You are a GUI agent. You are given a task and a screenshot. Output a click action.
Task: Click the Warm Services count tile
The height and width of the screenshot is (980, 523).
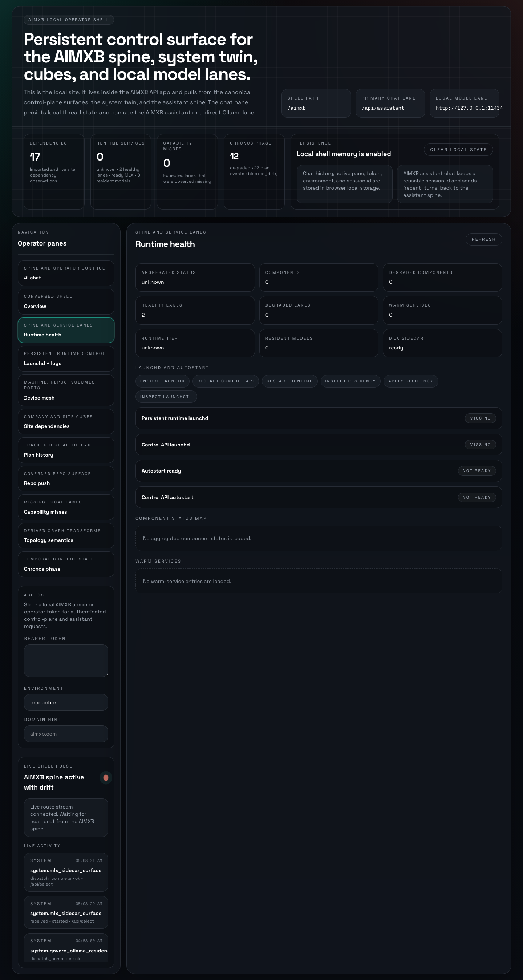coord(442,311)
